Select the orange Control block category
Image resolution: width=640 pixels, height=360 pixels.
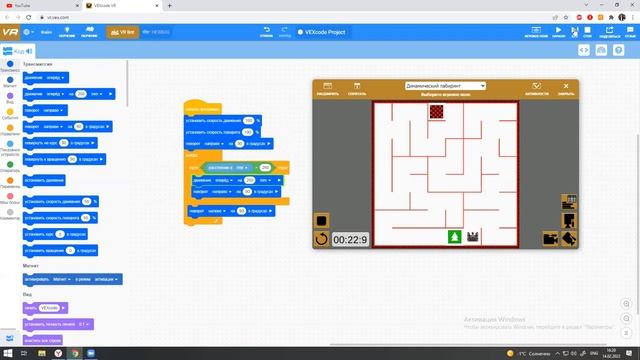(10, 130)
